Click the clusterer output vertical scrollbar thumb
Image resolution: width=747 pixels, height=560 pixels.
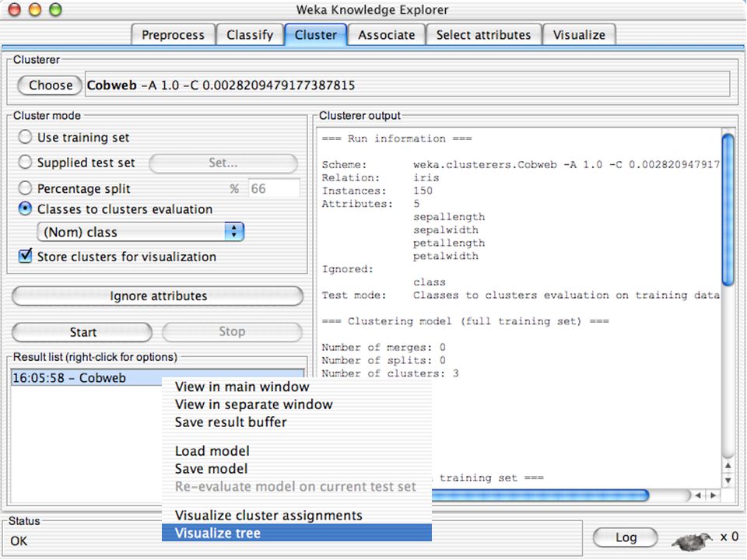click(x=728, y=209)
